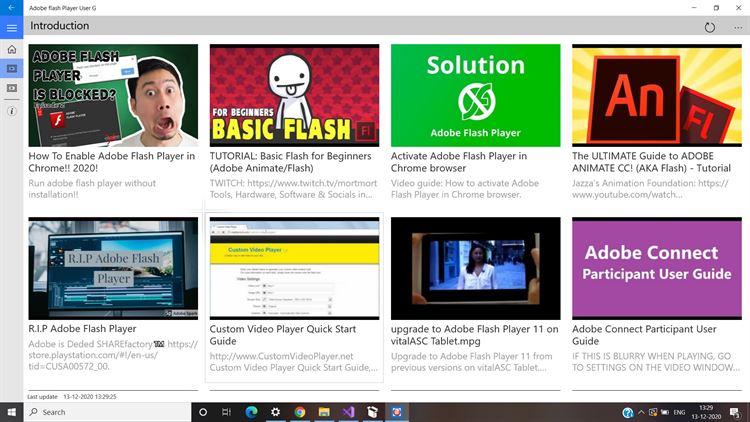Select description 'http://www.CustomVideoPlayer.net'
Viewport: 750px width, 422px height.
[x=294, y=362]
